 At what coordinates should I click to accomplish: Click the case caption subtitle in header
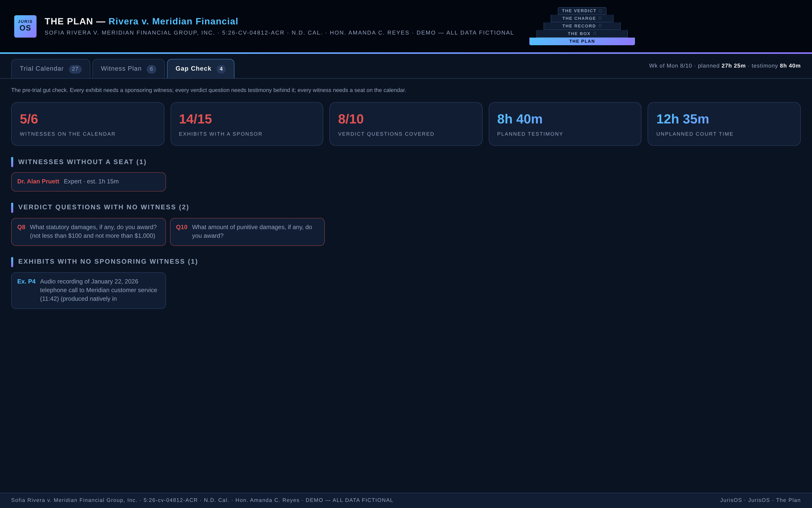coord(279,33)
